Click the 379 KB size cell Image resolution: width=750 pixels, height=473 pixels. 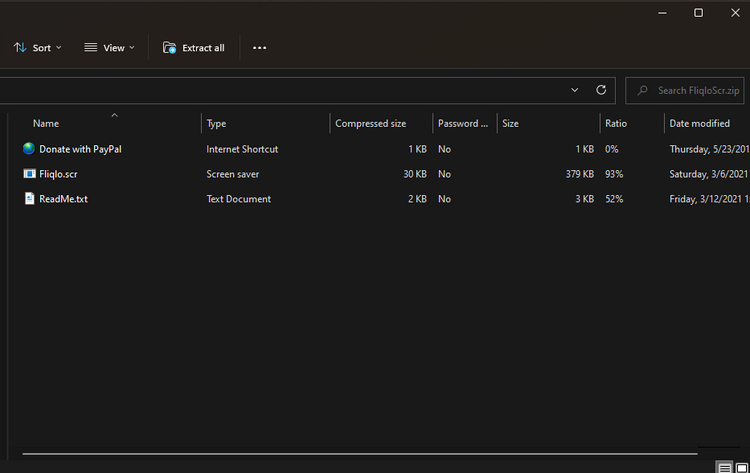pyautogui.click(x=580, y=174)
